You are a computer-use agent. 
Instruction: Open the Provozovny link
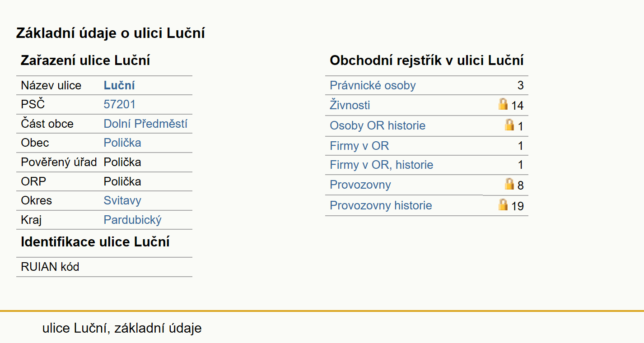point(360,185)
